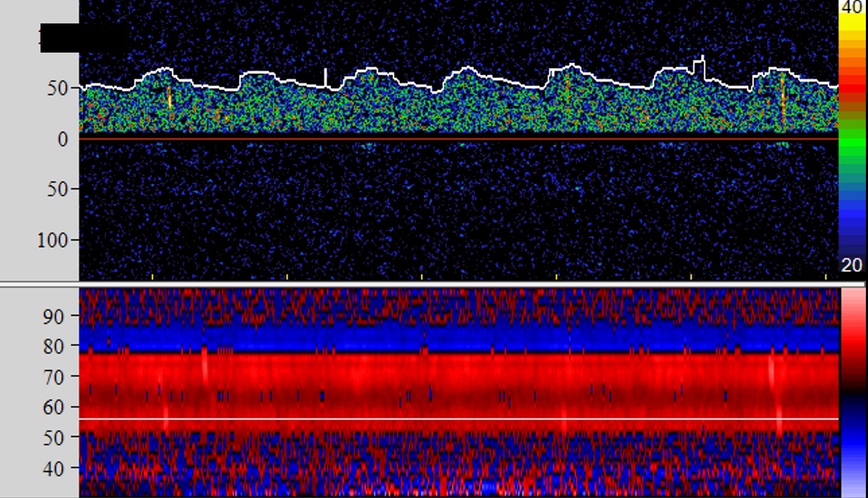Click the "40" label atop the color scale

(x=850, y=7)
